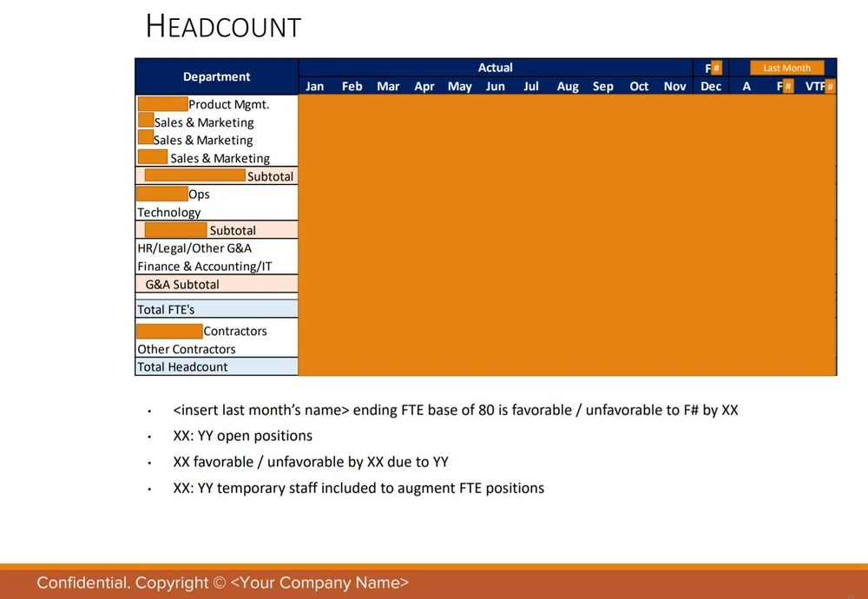The image size is (868, 599).
Task: Click the Total Headcount row
Action: (x=216, y=366)
